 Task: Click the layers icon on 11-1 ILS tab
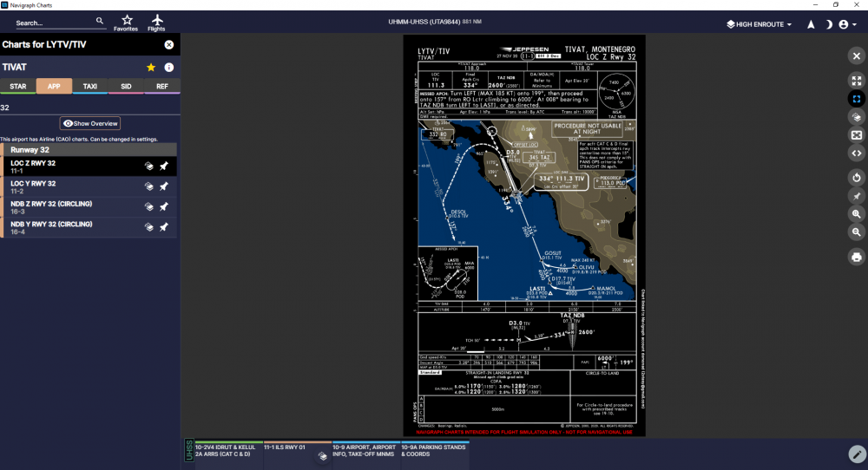pyautogui.click(x=323, y=456)
